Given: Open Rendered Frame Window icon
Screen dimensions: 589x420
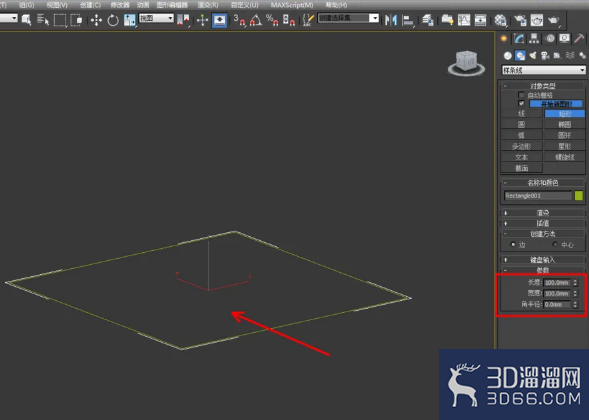Looking at the screenshot, I should click(536, 20).
